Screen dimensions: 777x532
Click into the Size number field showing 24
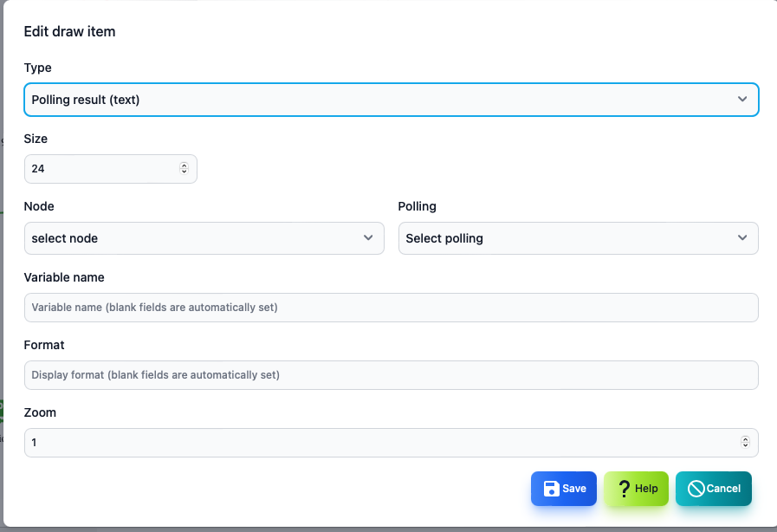[111, 169]
